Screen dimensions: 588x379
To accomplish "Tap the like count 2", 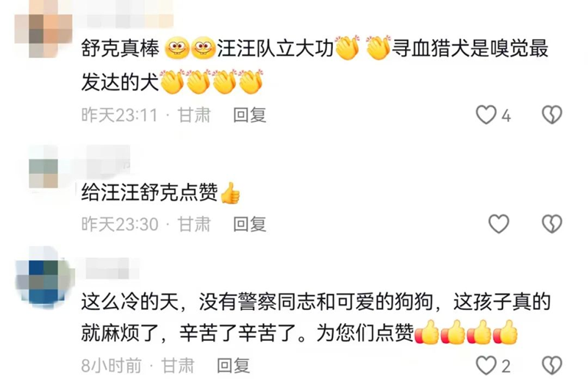I will click(x=506, y=366).
